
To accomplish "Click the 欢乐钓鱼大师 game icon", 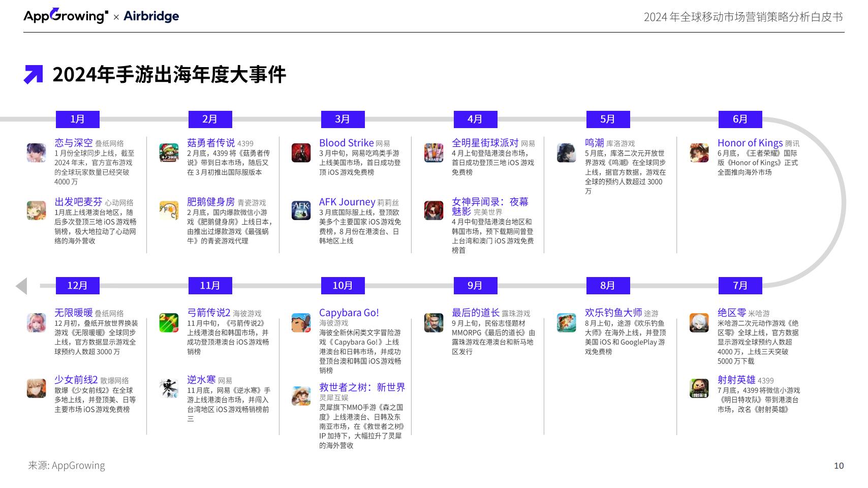I will click(567, 323).
